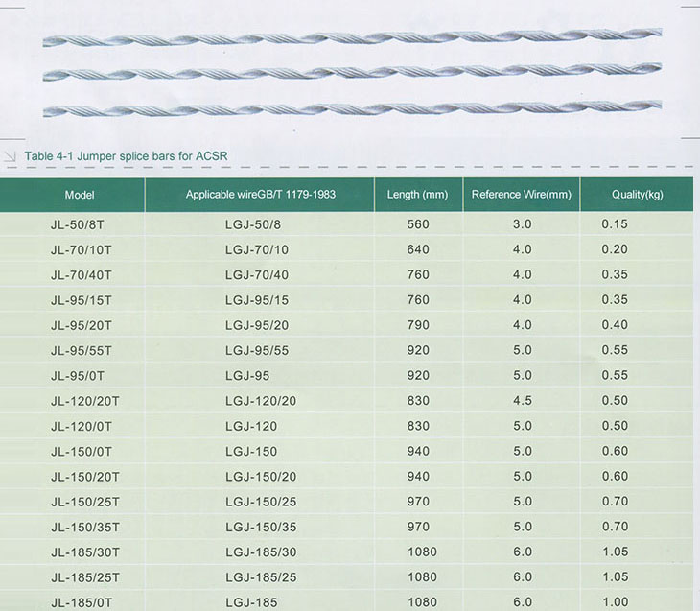Click applicable wire 'LGJ-95/20'
Image resolution: width=700 pixels, height=611 pixels.
pyautogui.click(x=257, y=325)
